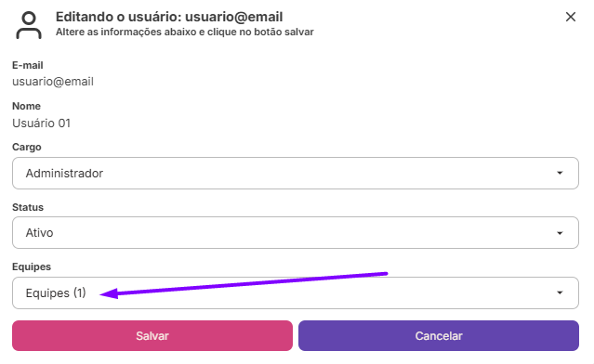The image size is (594, 364).
Task: Click the Status dropdown arrow caret
Action: tap(560, 233)
